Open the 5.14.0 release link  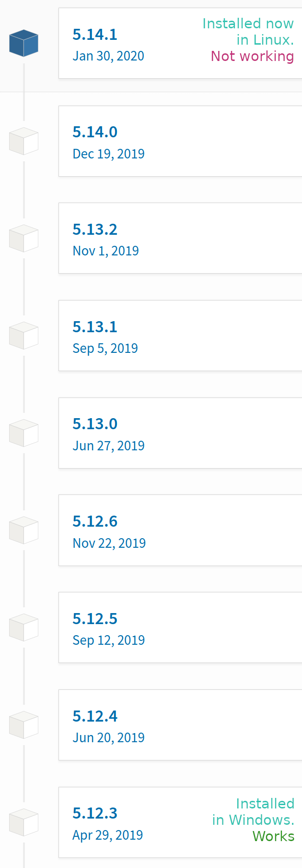pos(95,132)
